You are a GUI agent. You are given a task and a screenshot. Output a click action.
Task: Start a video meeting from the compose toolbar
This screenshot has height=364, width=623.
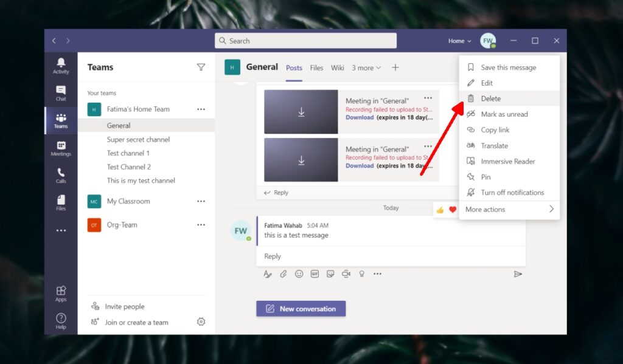point(346,274)
